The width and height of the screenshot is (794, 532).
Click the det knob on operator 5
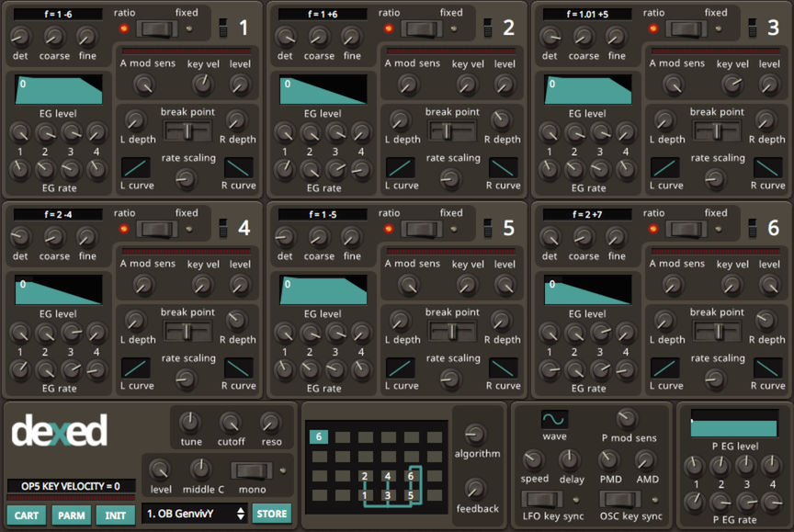tap(285, 236)
